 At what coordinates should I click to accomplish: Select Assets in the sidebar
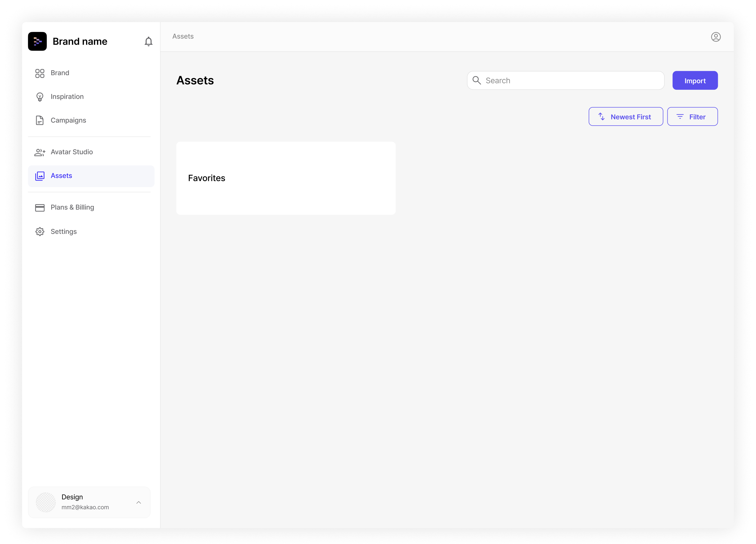[x=91, y=176]
